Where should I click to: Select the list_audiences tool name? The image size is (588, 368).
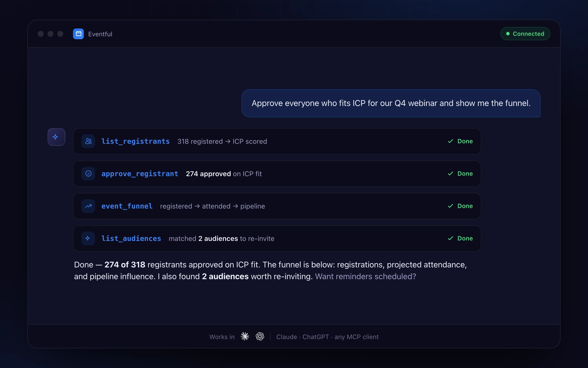tap(131, 238)
